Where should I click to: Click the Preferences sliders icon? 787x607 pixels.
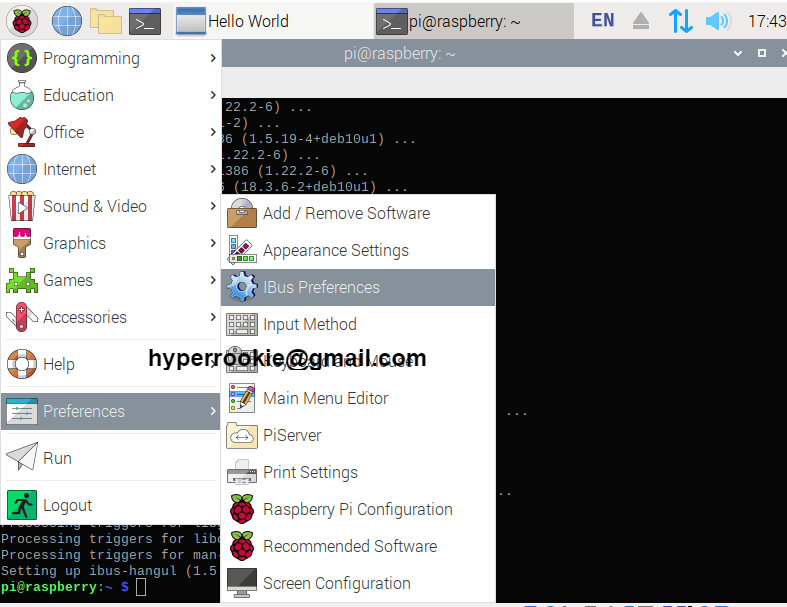(x=22, y=411)
